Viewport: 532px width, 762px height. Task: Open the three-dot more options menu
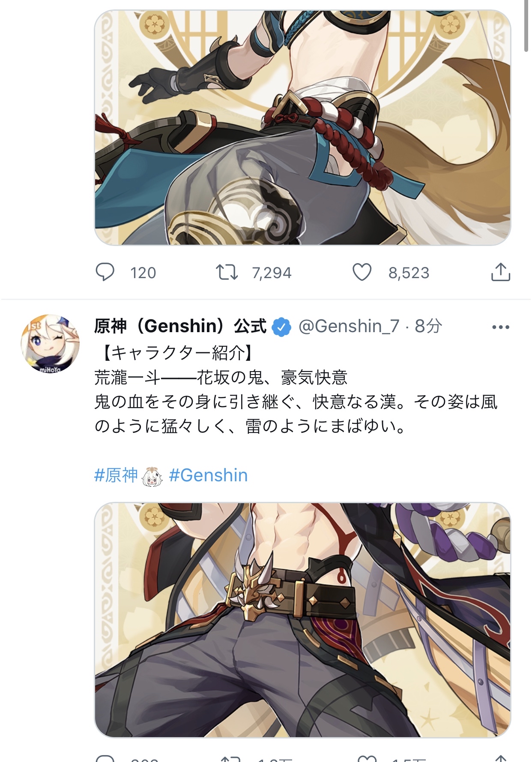[500, 327]
